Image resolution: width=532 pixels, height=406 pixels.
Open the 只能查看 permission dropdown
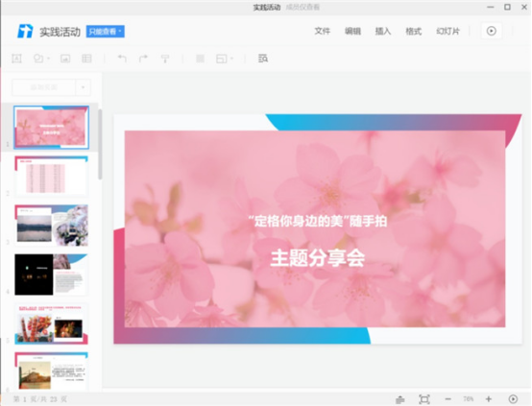pos(106,32)
